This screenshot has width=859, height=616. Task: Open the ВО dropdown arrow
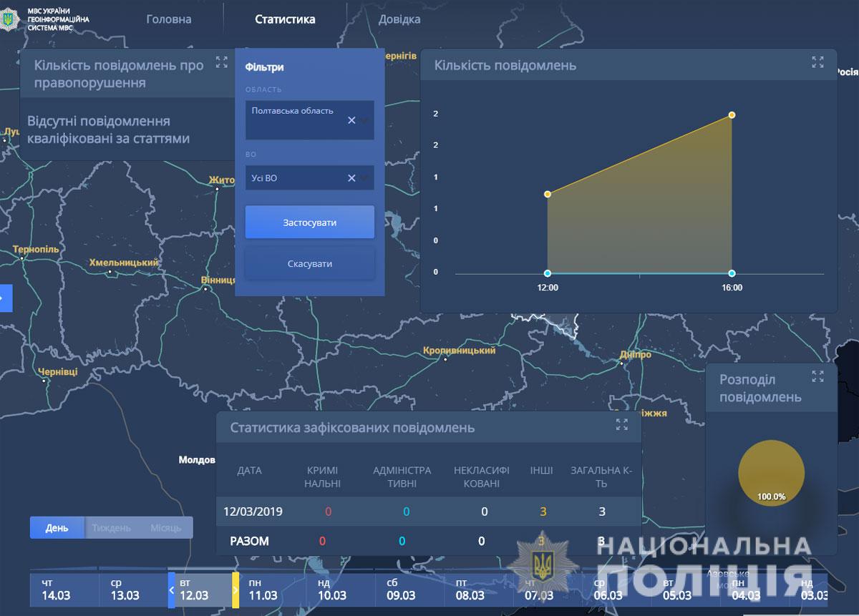[x=365, y=178]
